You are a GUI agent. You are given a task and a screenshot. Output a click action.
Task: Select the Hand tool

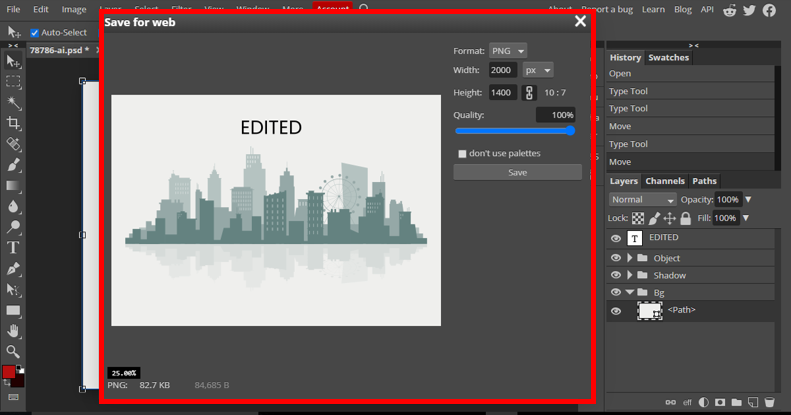click(x=13, y=331)
